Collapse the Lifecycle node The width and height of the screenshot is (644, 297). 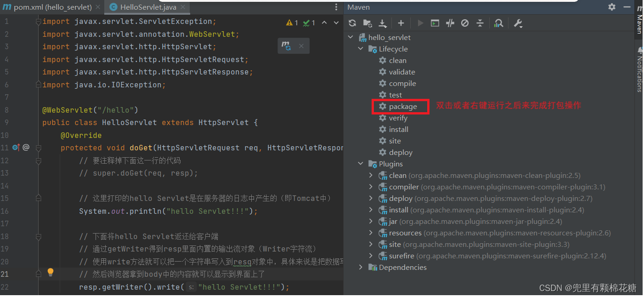point(361,49)
